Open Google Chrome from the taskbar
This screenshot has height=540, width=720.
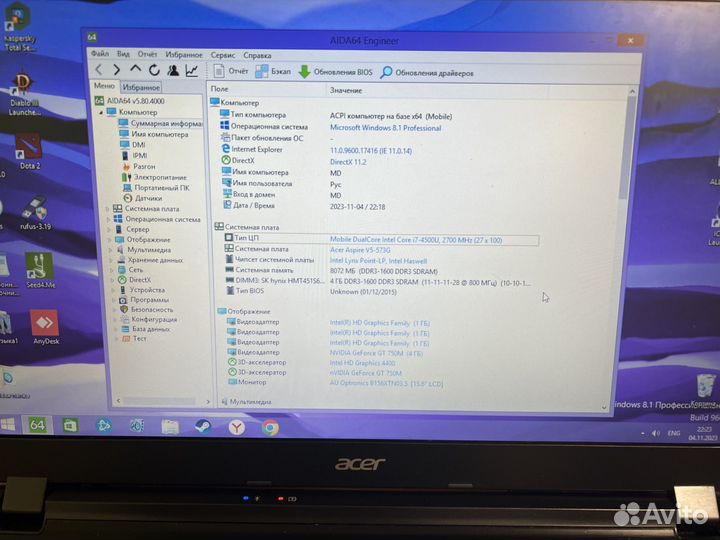pos(270,428)
